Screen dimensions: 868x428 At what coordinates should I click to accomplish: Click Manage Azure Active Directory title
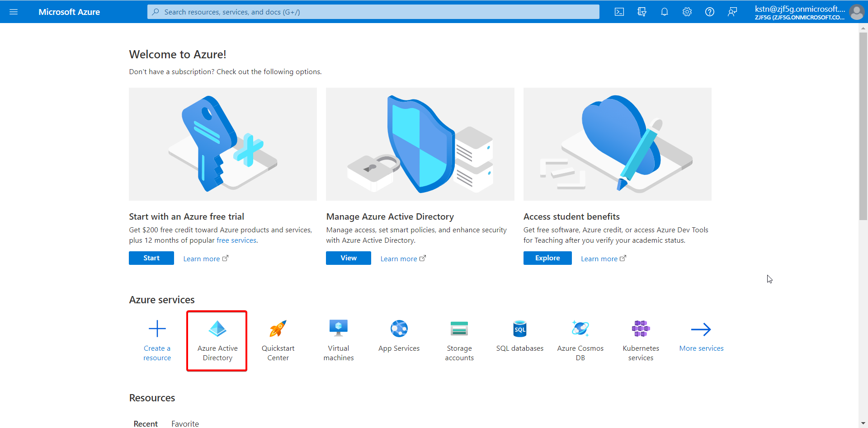(x=390, y=216)
